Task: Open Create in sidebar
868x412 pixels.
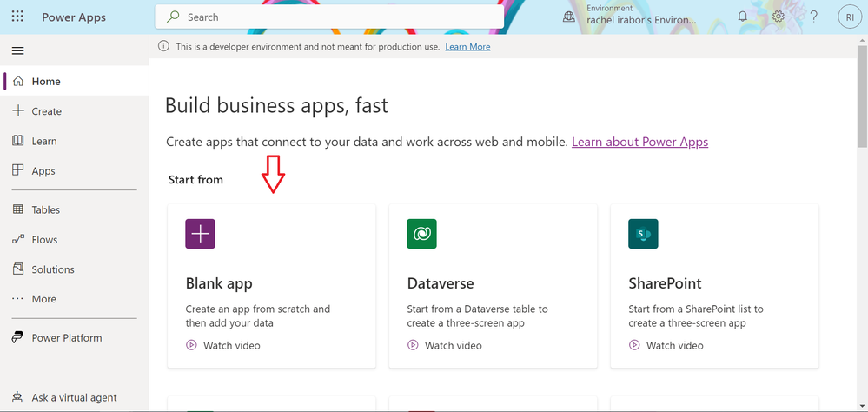Action: [x=74, y=111]
